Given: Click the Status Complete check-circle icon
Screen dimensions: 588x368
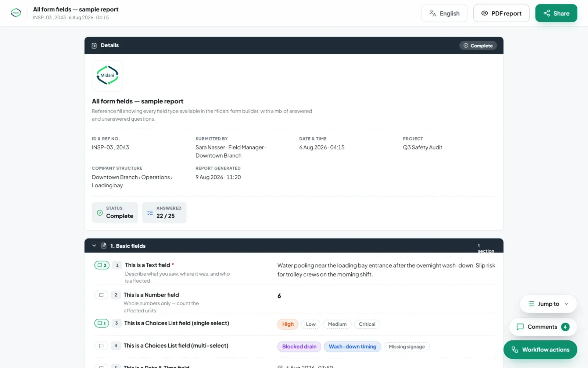Looking at the screenshot, I should click(100, 213).
